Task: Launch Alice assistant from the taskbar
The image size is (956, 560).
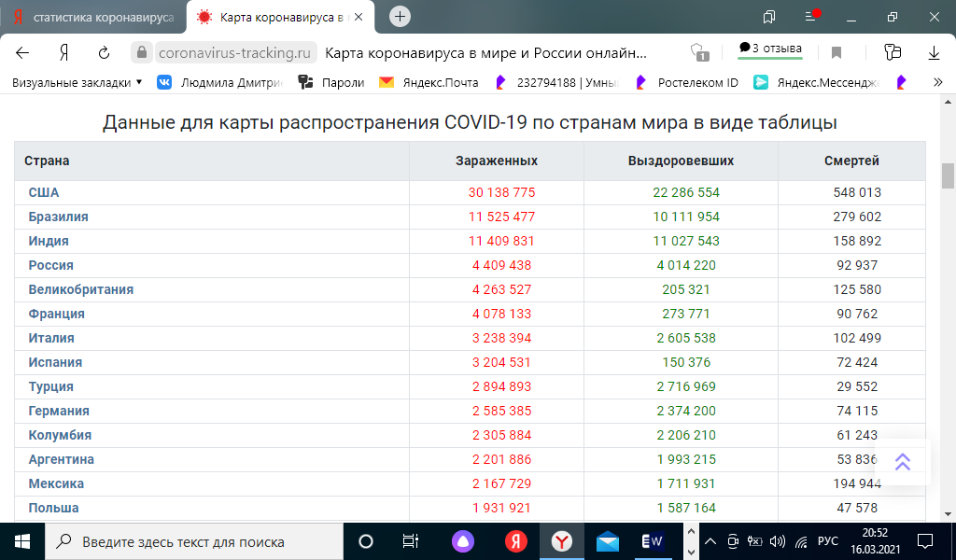Action: 462,541
